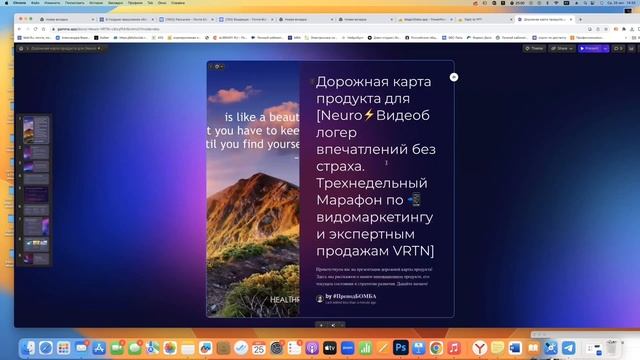Open Present options dropdown arrow
The width and height of the screenshot is (640, 360).
click(605, 49)
